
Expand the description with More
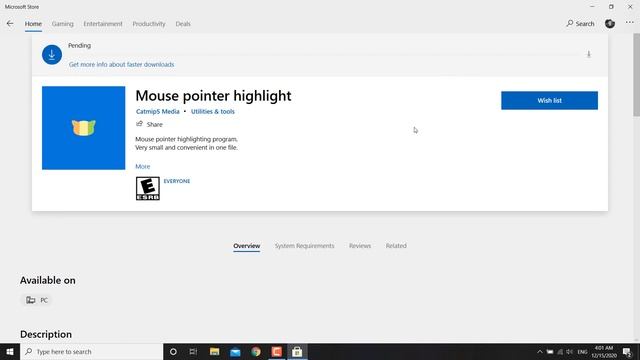tap(142, 166)
